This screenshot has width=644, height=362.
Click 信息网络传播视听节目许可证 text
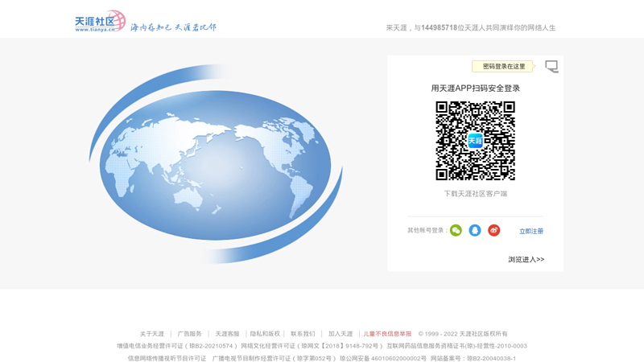(167, 358)
